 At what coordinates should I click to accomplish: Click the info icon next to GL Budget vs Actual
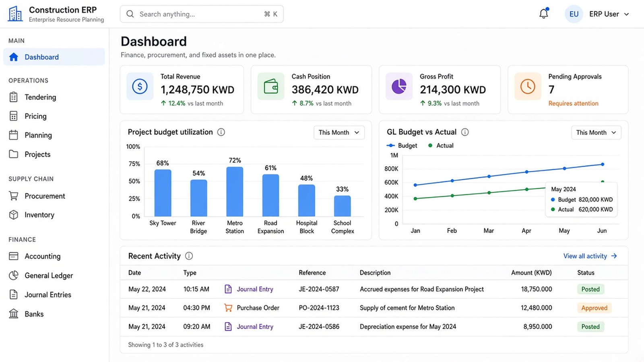[x=465, y=132]
